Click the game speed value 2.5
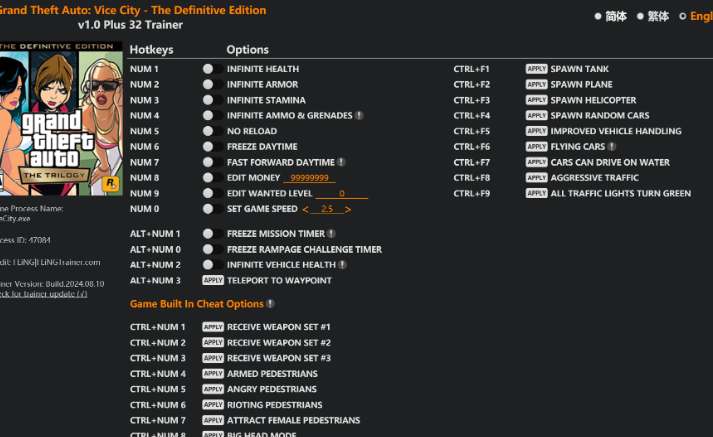Viewport: 713px width, 437px height. coord(327,209)
